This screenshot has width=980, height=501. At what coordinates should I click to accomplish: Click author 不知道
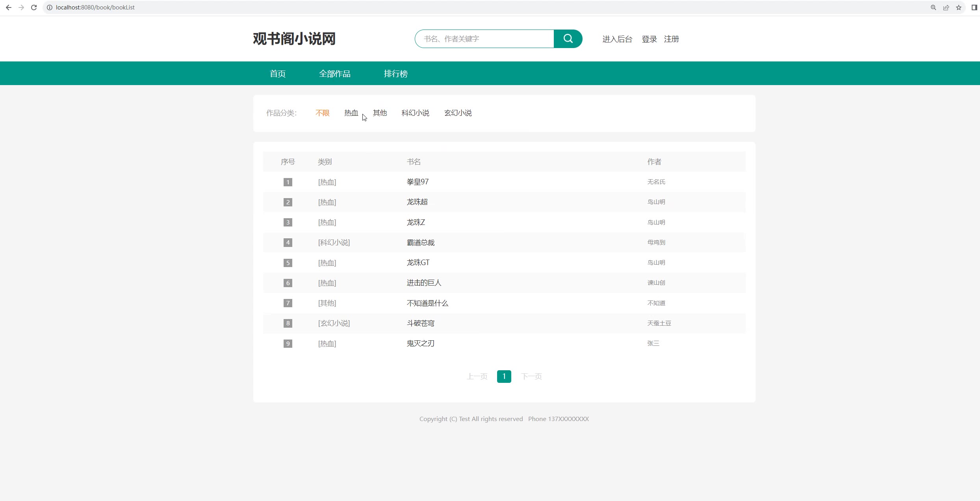tap(656, 303)
